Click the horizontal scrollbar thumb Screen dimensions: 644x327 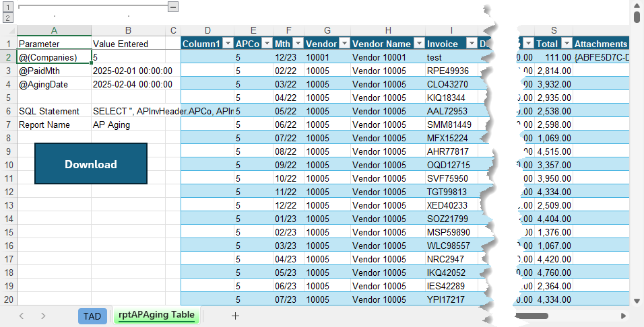click(531, 316)
